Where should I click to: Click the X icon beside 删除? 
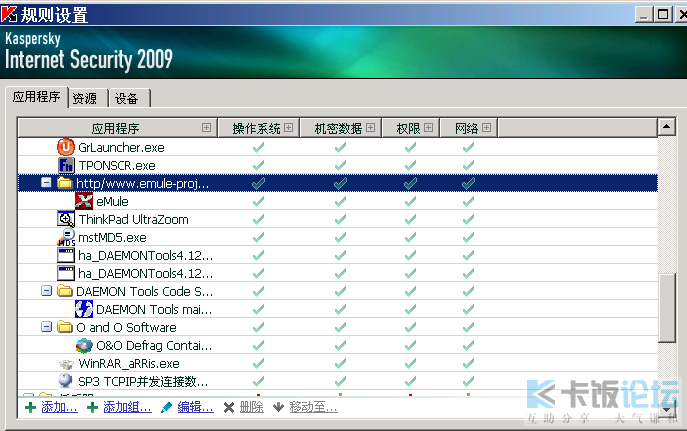coord(229,408)
